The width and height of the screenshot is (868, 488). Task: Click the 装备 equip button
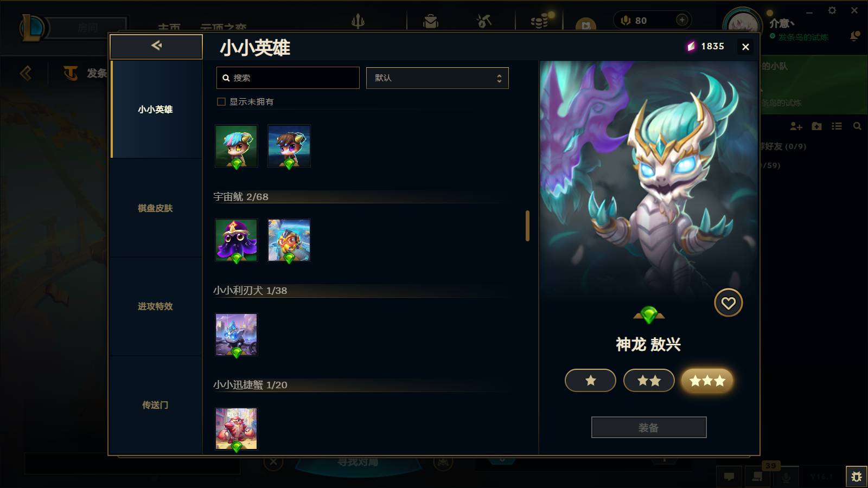[x=649, y=427]
